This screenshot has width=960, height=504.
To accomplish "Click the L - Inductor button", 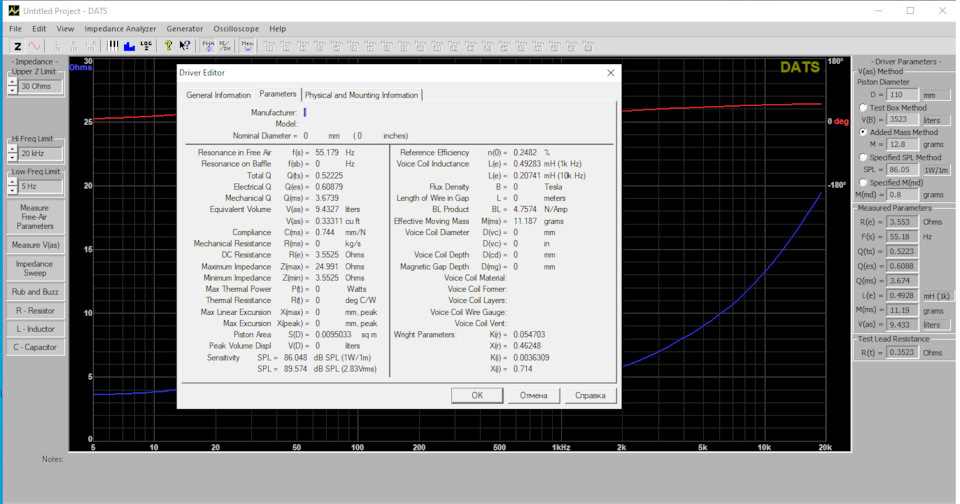I will click(35, 329).
